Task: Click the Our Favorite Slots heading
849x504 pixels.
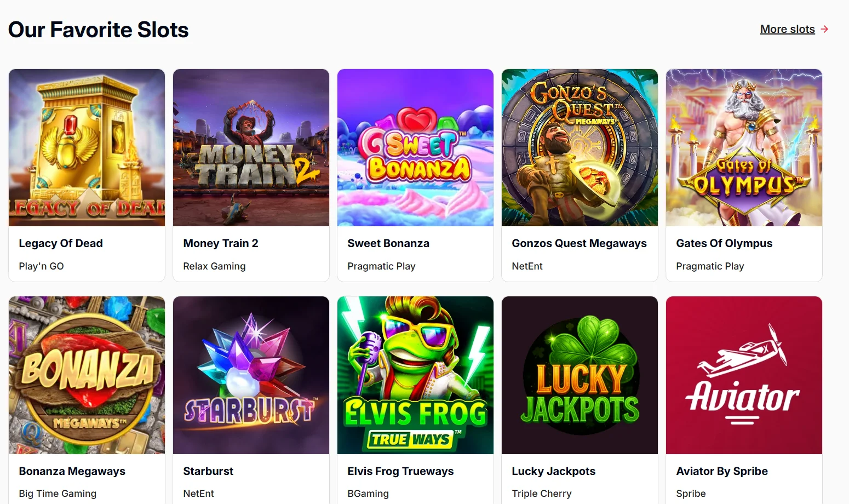Action: 98,30
